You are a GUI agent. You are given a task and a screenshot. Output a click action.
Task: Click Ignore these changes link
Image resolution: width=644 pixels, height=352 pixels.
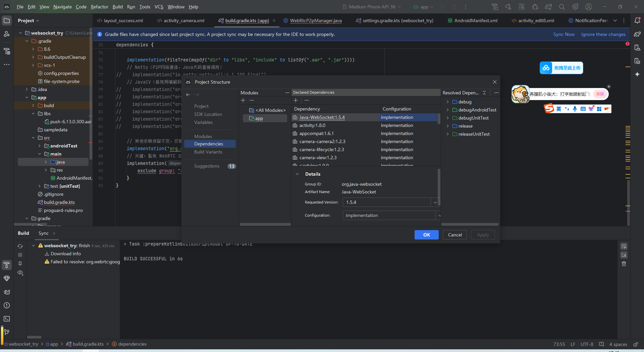coord(603,34)
